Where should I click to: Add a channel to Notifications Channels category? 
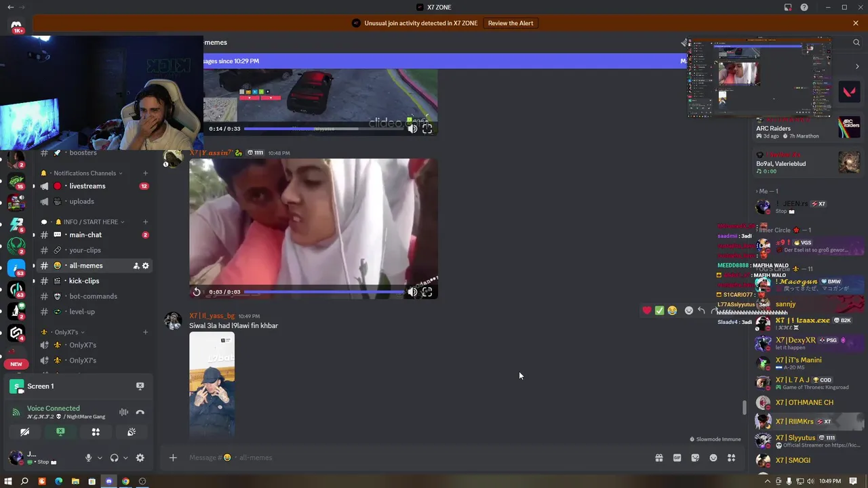(x=145, y=173)
